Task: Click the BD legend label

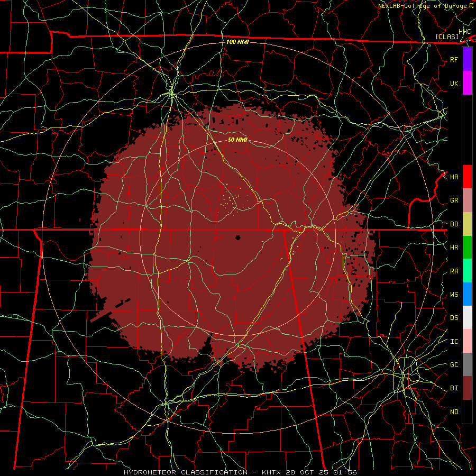Action: click(x=454, y=224)
